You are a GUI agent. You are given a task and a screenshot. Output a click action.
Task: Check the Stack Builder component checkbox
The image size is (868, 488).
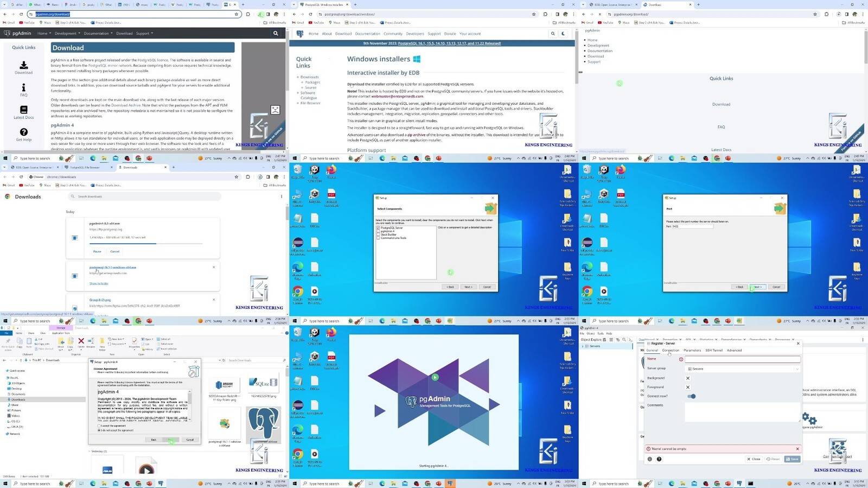click(378, 235)
